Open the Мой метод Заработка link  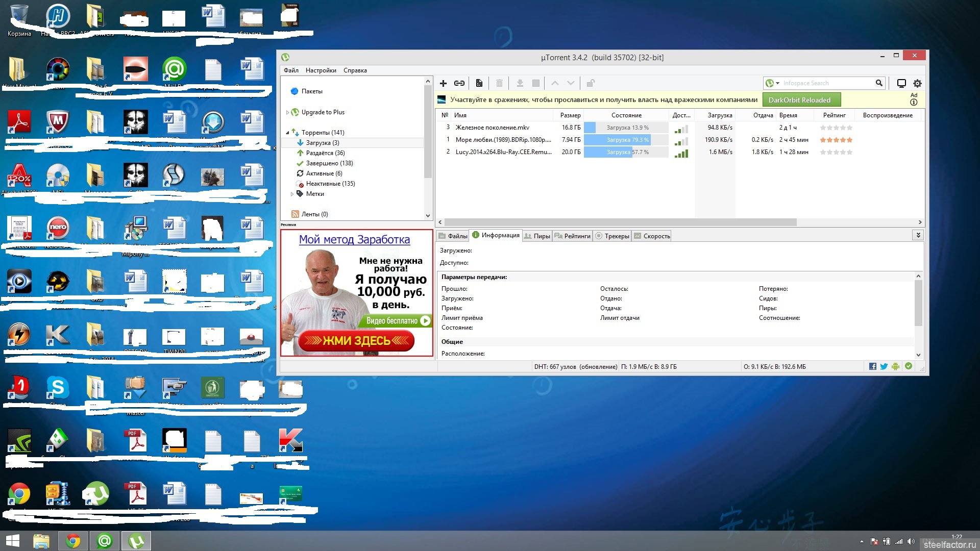click(x=354, y=239)
